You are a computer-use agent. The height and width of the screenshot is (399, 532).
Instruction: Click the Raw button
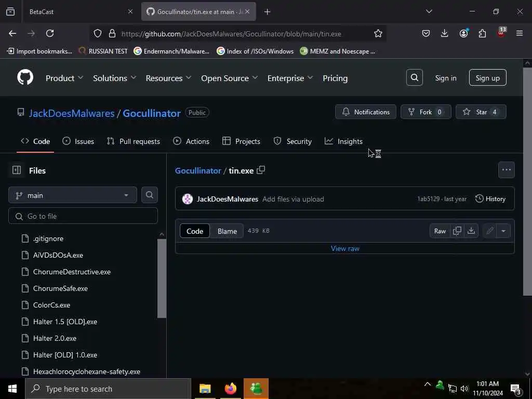440,231
